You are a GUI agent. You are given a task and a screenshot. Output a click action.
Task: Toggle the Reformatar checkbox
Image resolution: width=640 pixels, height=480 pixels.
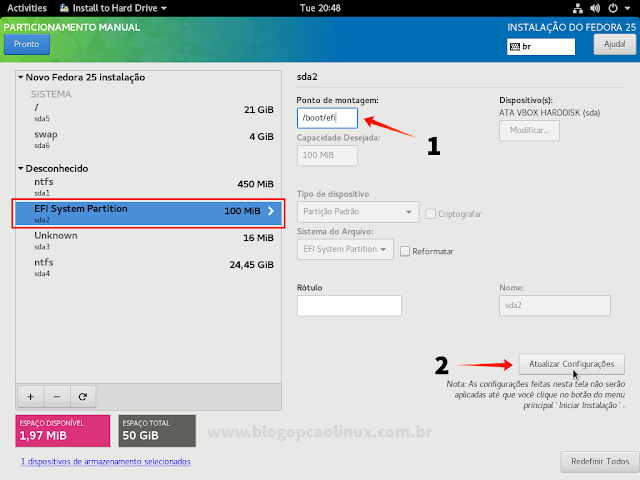(x=405, y=251)
